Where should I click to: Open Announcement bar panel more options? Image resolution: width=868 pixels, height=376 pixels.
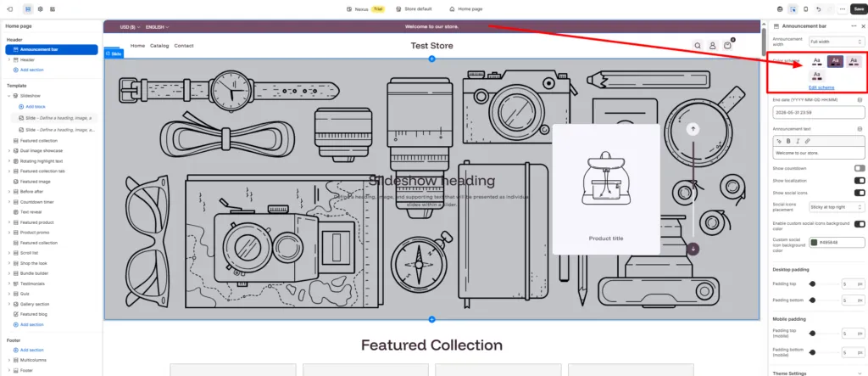(854, 26)
